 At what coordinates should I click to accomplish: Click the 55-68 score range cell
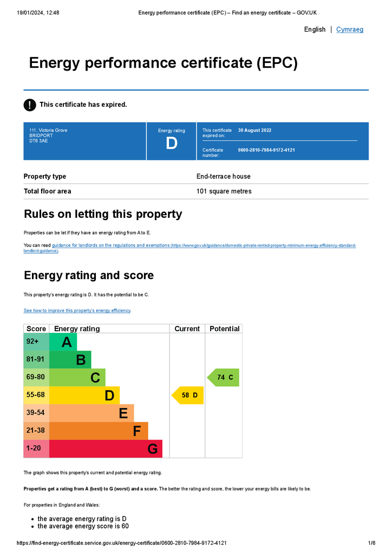pyautogui.click(x=36, y=395)
